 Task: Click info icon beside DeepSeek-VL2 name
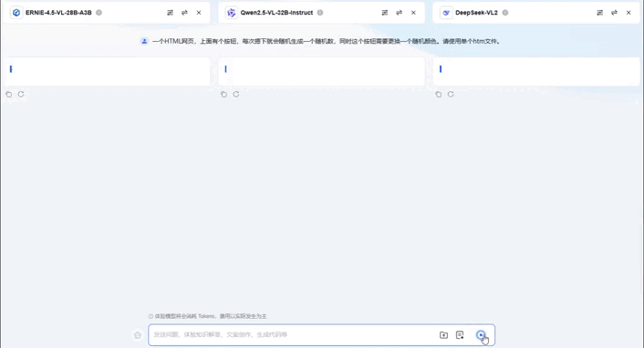click(505, 13)
